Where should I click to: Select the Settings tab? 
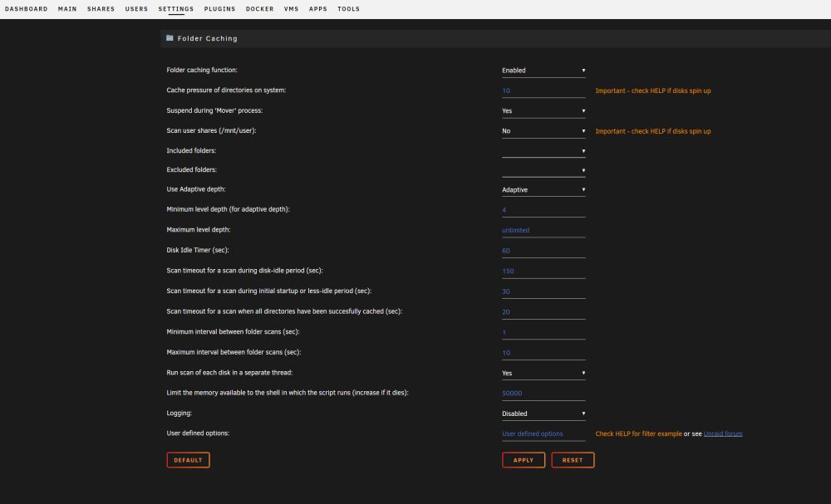tap(176, 9)
